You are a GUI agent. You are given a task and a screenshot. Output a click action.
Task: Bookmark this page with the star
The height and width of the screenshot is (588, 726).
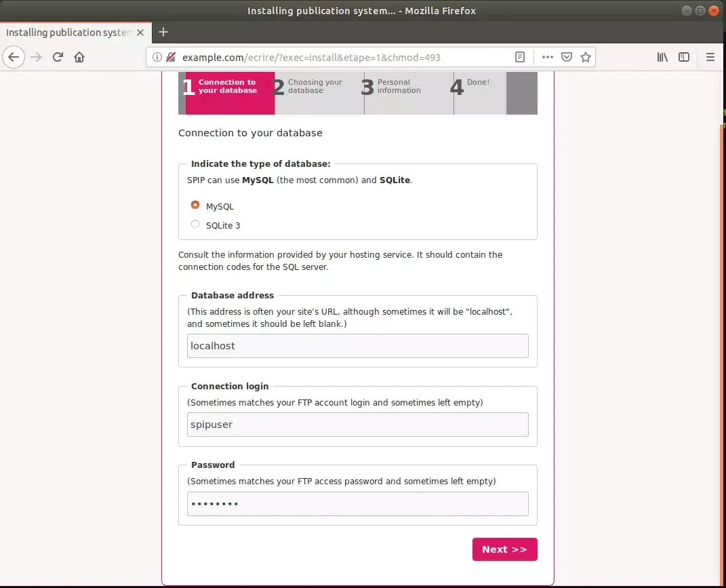[x=585, y=57]
